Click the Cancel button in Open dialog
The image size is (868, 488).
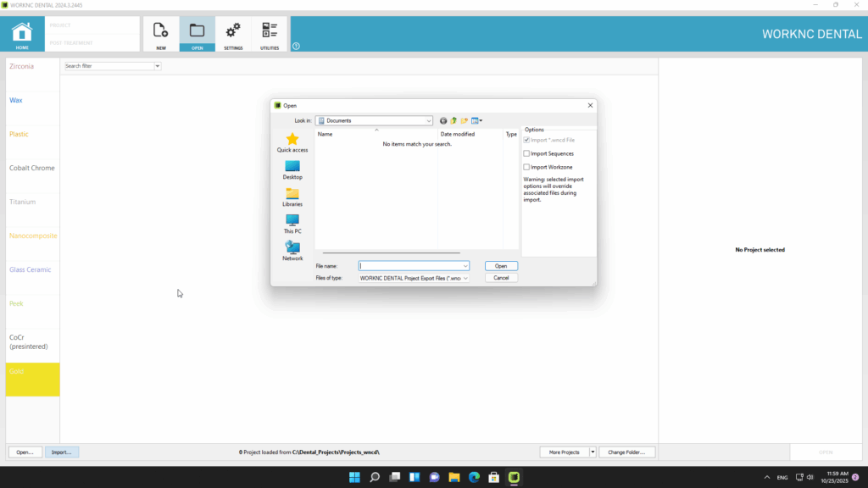pos(501,278)
